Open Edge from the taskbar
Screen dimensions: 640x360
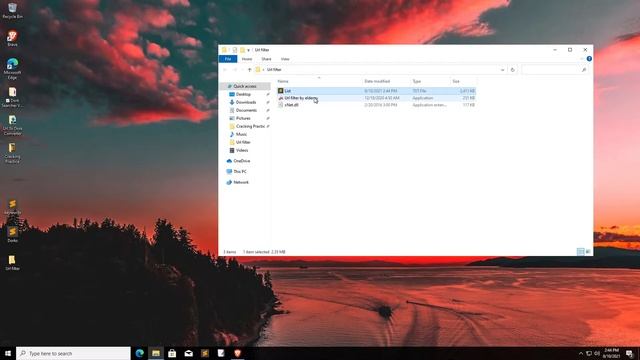[x=140, y=353]
